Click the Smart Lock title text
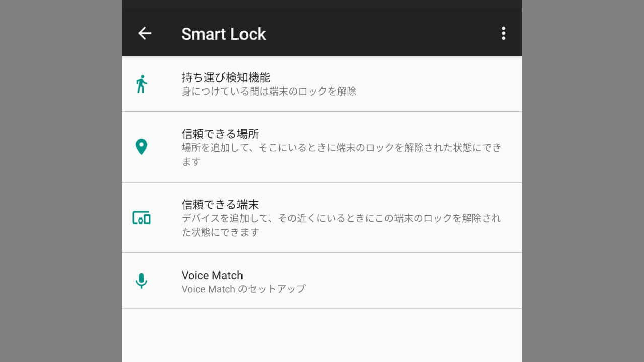The width and height of the screenshot is (644, 362). pos(223,34)
